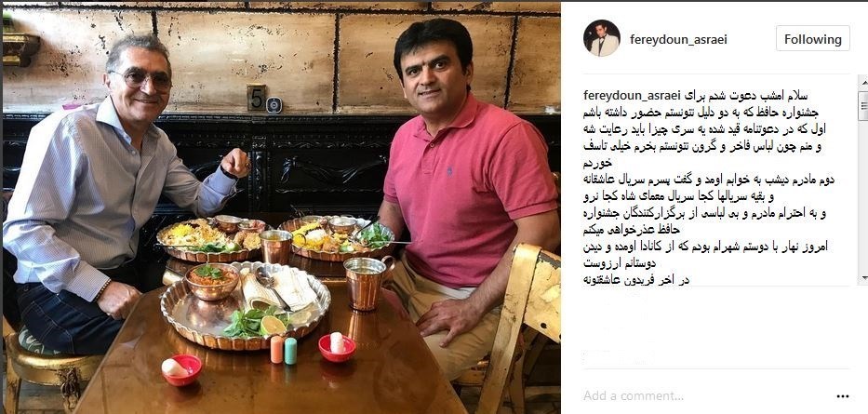
Task: Open the fereydoun_asraei profile avatar
Action: [601, 39]
